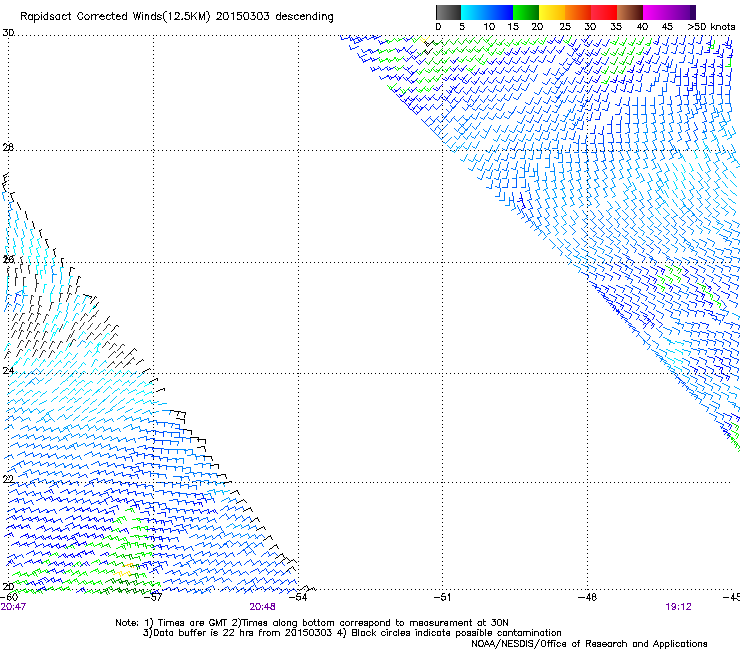
Task: Click the -57 longitude axis label
Action: [x=153, y=597]
